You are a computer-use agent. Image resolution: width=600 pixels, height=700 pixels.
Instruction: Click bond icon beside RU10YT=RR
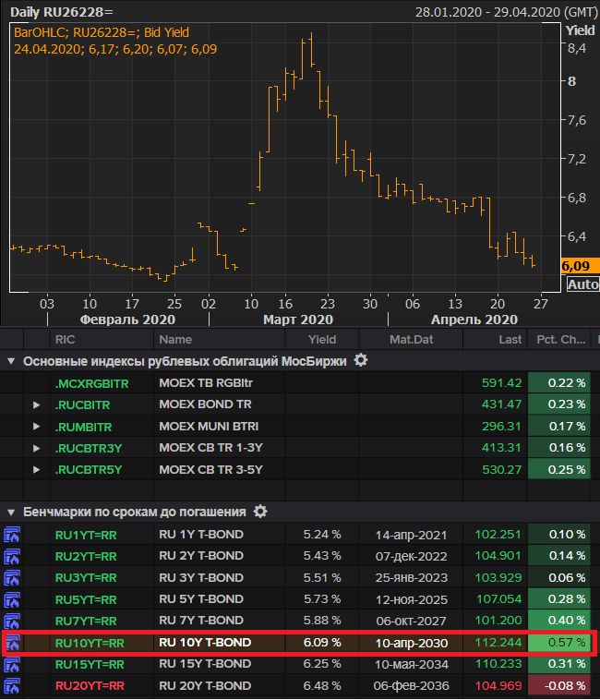tap(13, 643)
